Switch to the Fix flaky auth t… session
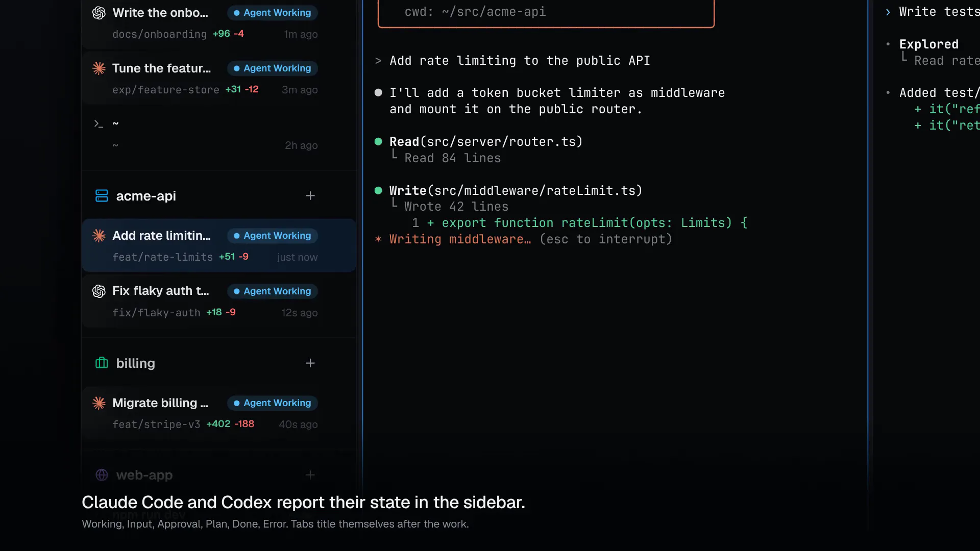 pyautogui.click(x=219, y=302)
